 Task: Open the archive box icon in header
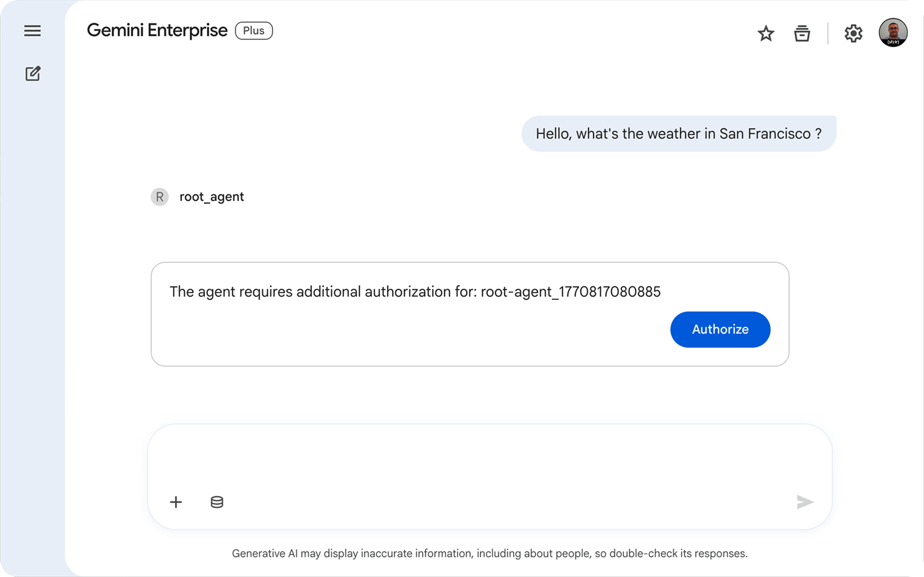pos(802,33)
